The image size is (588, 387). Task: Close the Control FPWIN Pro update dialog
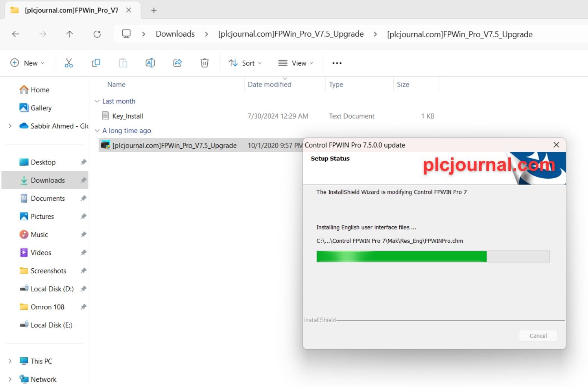click(x=556, y=145)
